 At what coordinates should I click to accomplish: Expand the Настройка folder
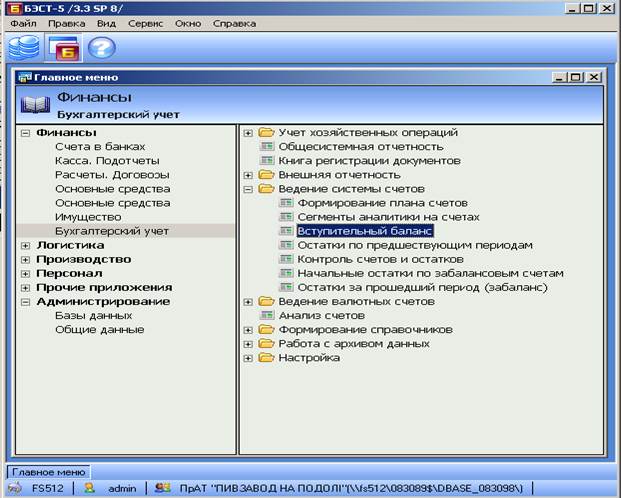[x=248, y=358]
